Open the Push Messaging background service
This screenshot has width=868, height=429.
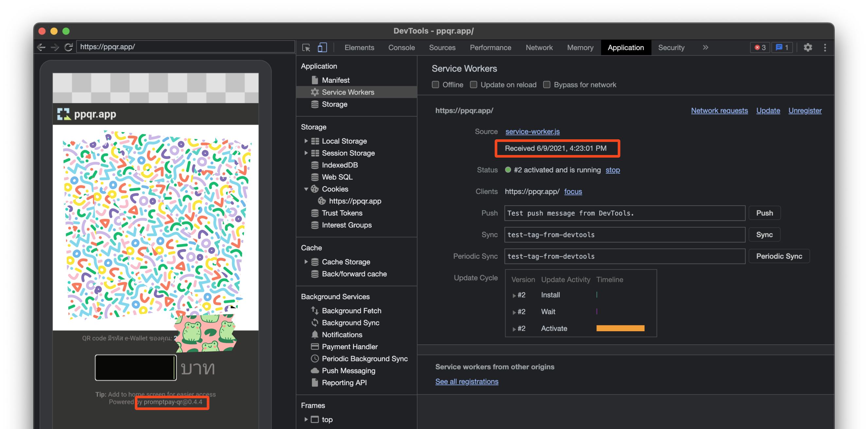[348, 370]
